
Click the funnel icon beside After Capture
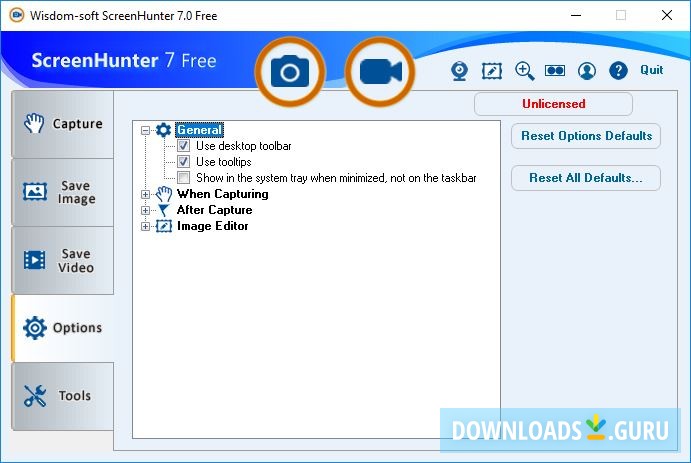click(x=163, y=210)
